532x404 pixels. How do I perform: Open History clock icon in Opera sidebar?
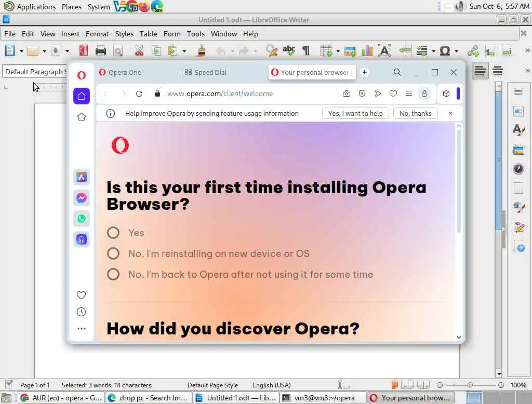click(82, 312)
